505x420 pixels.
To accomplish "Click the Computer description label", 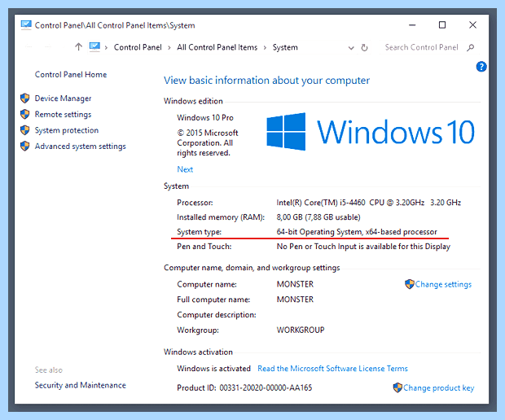I will pyautogui.click(x=217, y=315).
